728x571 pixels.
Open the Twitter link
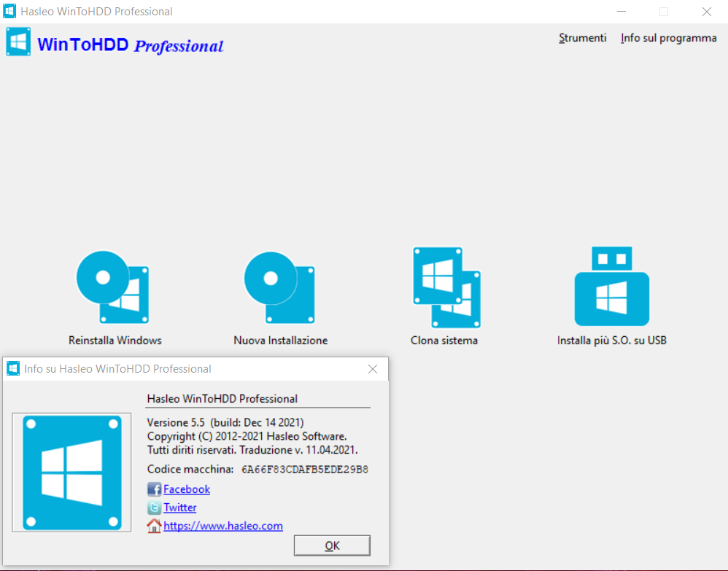tap(179, 508)
